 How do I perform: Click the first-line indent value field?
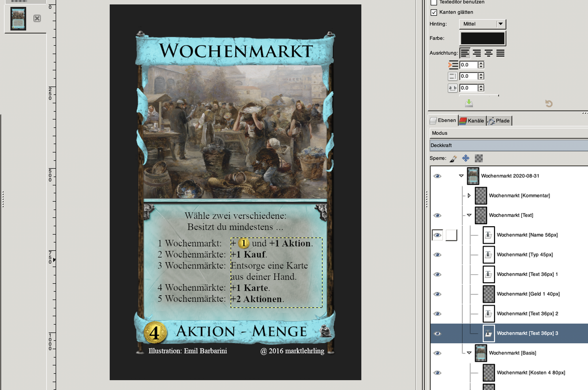[469, 65]
